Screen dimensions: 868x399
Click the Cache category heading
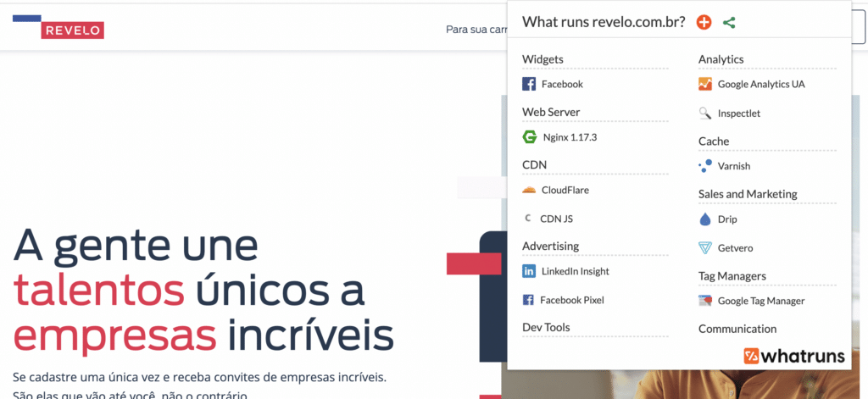click(x=714, y=141)
